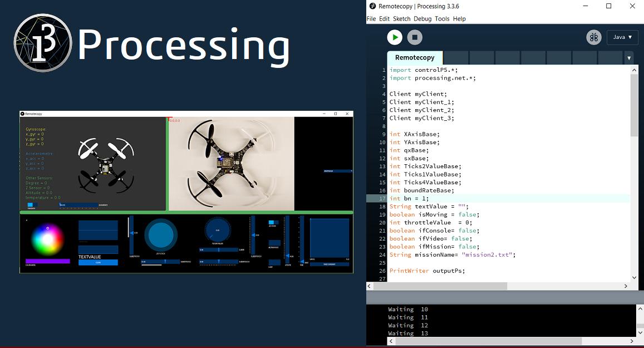Pick a color on the color wheel
Image resolution: width=644 pixels, height=348 pixels.
[x=48, y=239]
